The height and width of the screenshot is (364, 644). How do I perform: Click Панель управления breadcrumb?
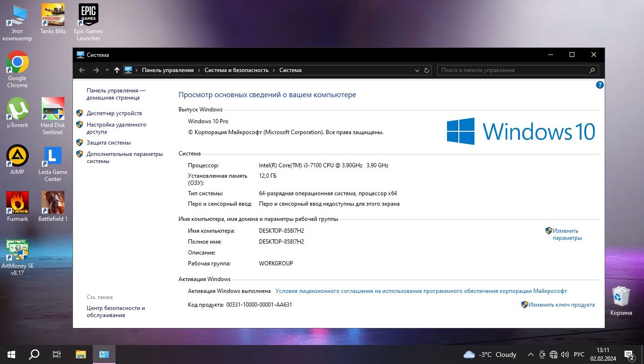[x=168, y=70]
